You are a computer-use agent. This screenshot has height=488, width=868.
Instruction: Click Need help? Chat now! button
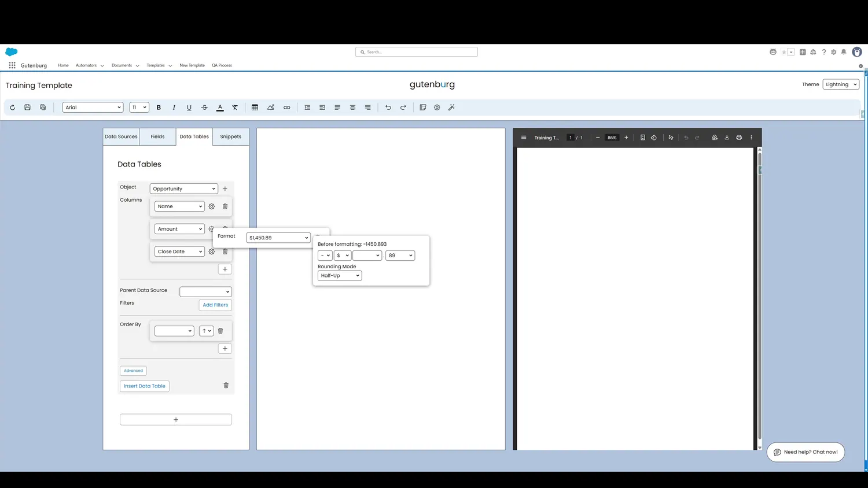(x=806, y=452)
